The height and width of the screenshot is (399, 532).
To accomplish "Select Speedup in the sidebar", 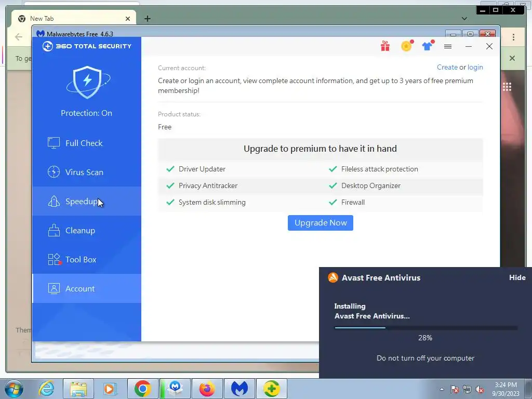I will (x=87, y=201).
